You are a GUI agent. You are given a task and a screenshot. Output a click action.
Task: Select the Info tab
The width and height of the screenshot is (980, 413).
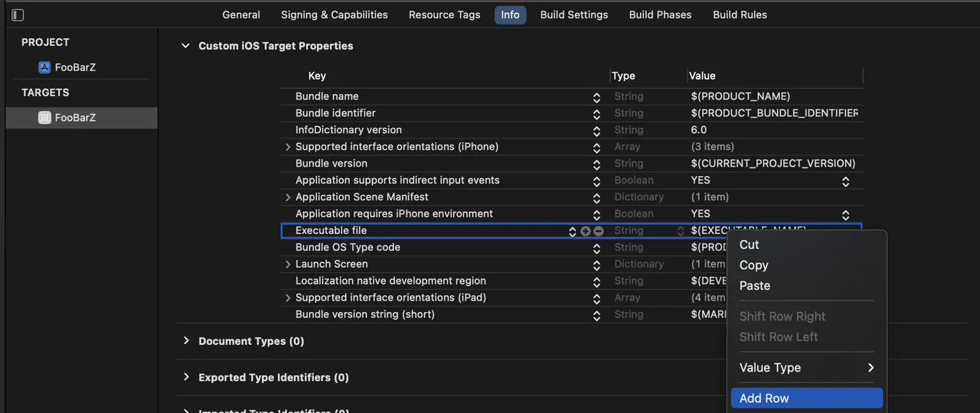pos(511,15)
